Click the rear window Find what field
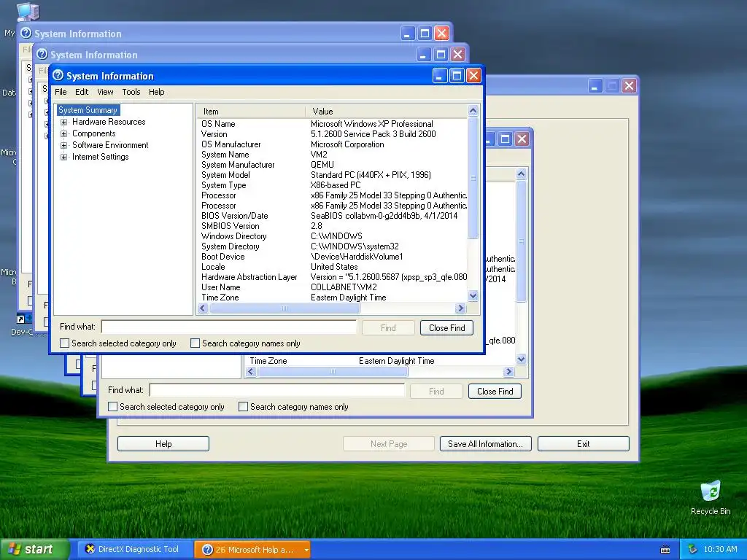The image size is (747, 560). (276, 391)
